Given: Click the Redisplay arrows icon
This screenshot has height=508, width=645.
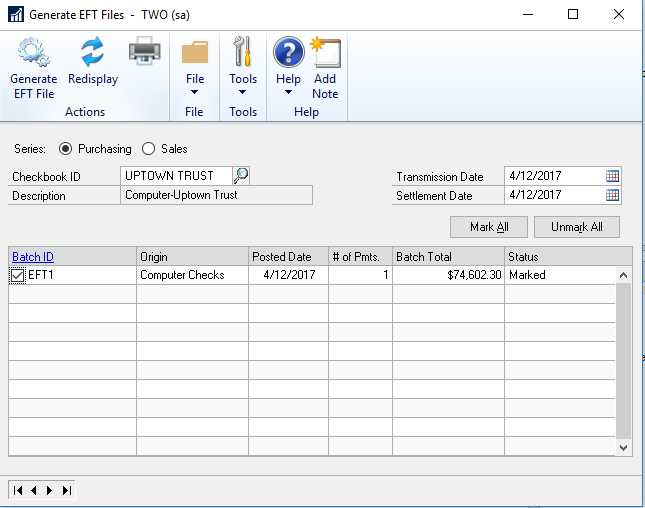Looking at the screenshot, I should (93, 52).
